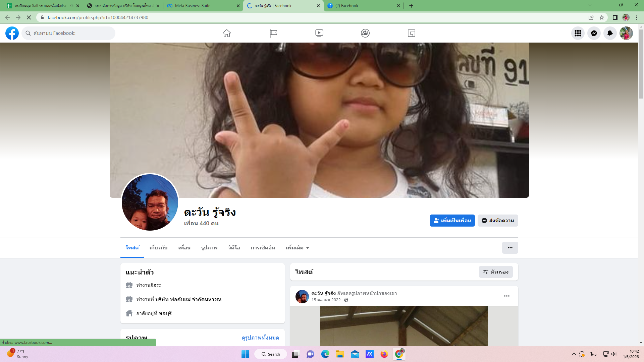Open the Gaming icon in navigation

point(411,33)
